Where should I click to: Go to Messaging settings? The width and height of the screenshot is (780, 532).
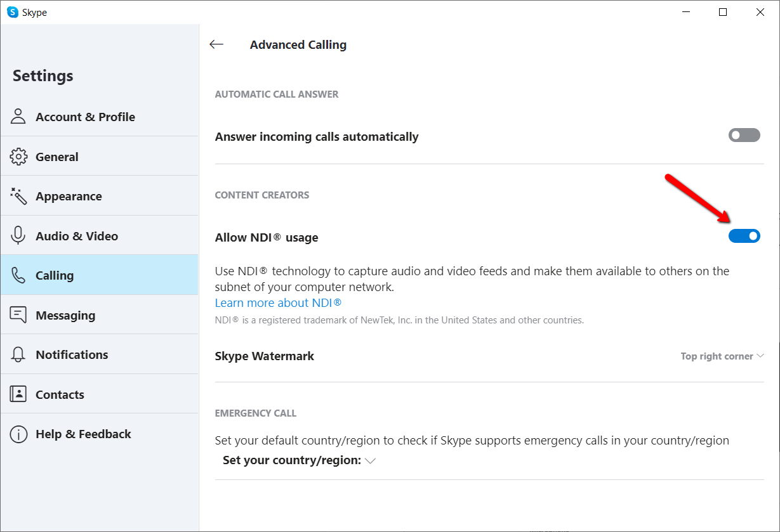pos(100,315)
